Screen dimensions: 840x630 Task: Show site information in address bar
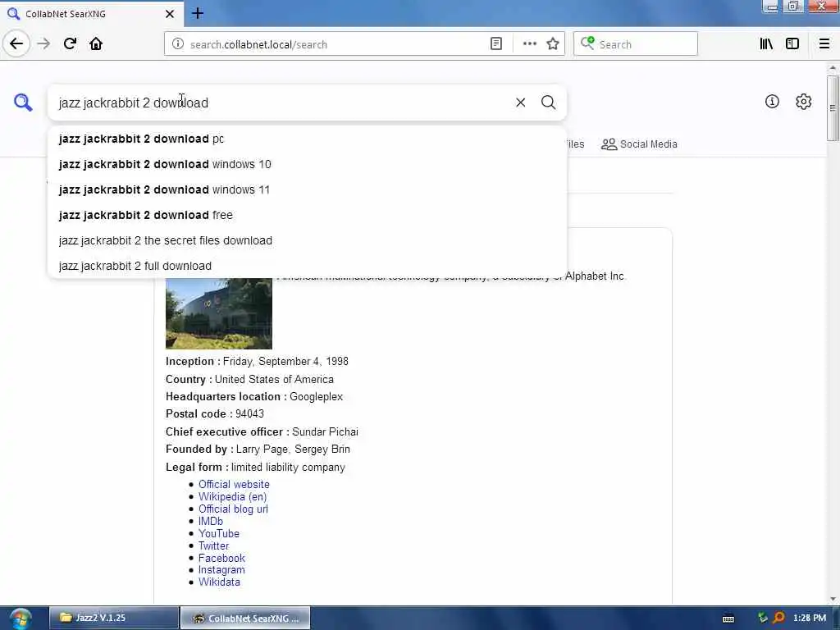tap(178, 44)
